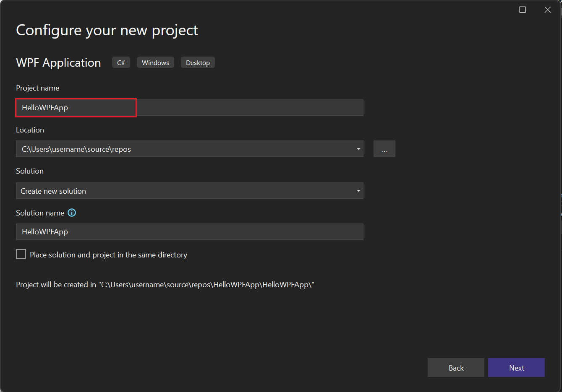Close the Configure your new project dialog
562x392 pixels.
tap(548, 10)
